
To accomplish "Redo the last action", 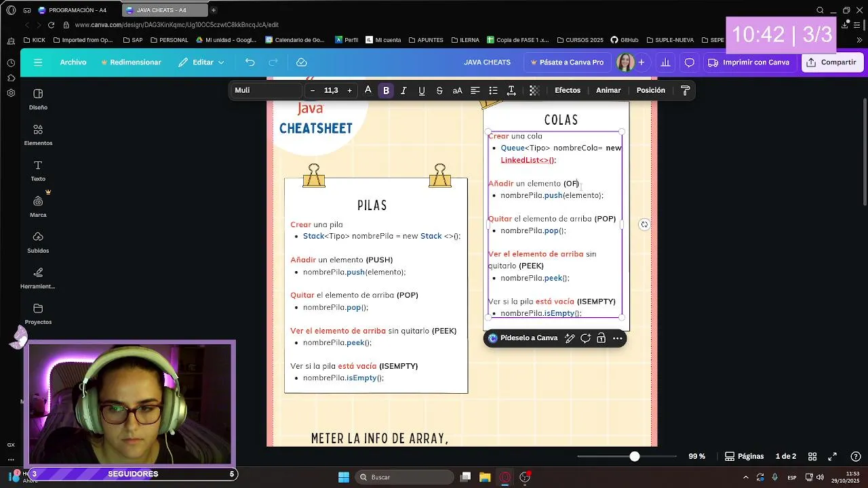I will (x=273, y=62).
